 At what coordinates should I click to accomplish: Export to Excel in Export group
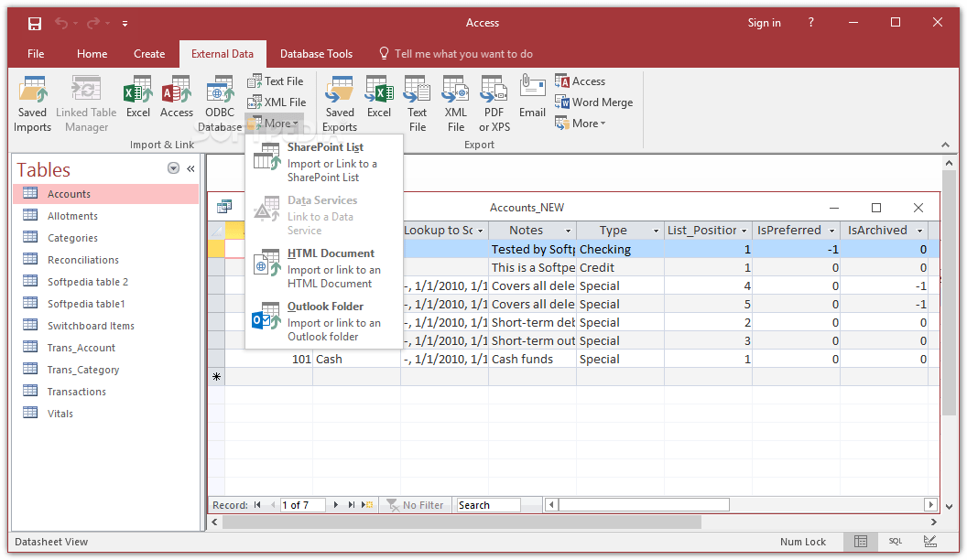[379, 97]
